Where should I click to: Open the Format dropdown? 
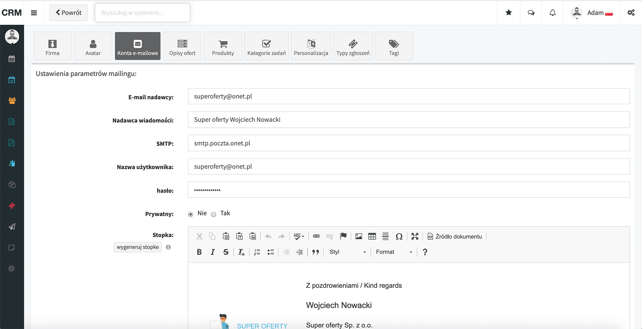pyautogui.click(x=394, y=252)
